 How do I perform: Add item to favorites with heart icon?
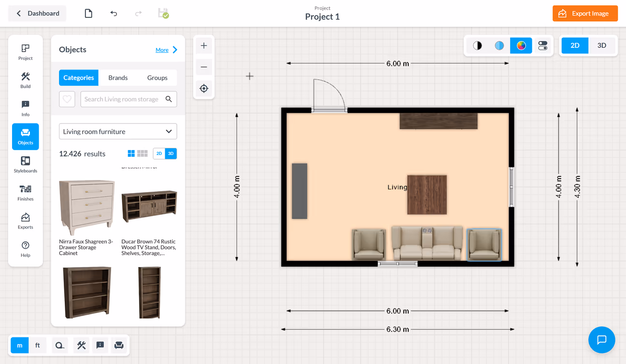(x=67, y=99)
